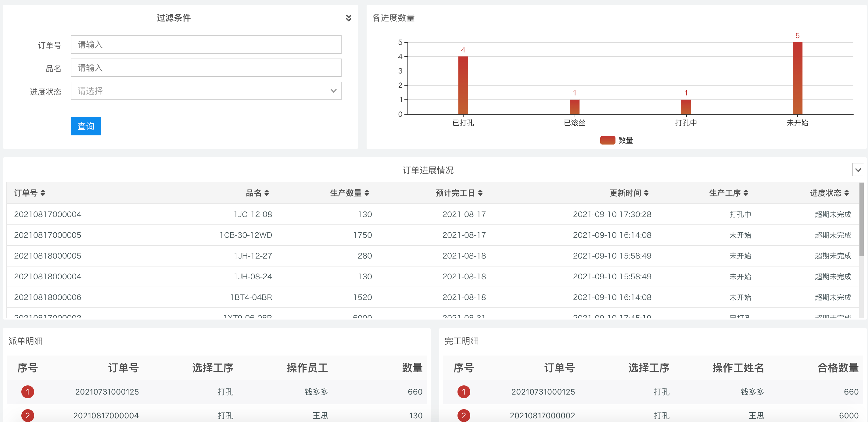Expand the 进度状态 dropdown arrow
The width and height of the screenshot is (868, 422).
tap(333, 91)
